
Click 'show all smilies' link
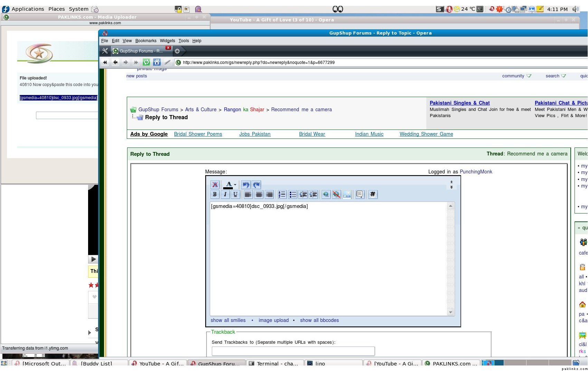coord(228,320)
